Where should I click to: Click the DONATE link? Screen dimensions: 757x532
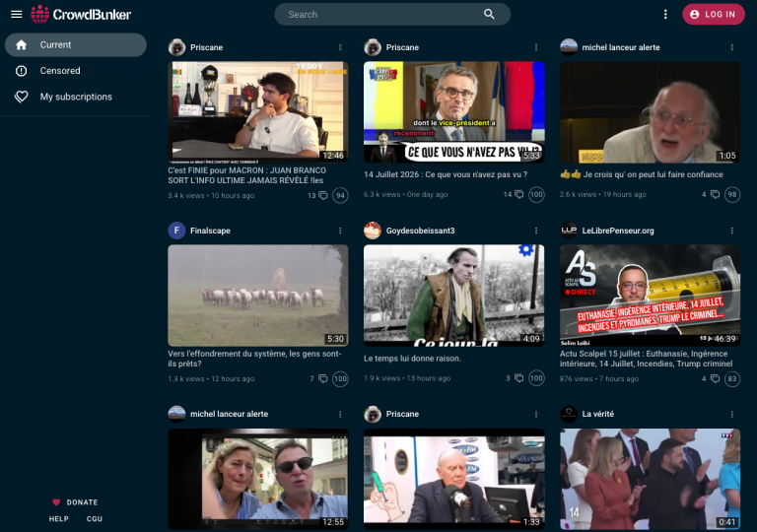pos(75,502)
